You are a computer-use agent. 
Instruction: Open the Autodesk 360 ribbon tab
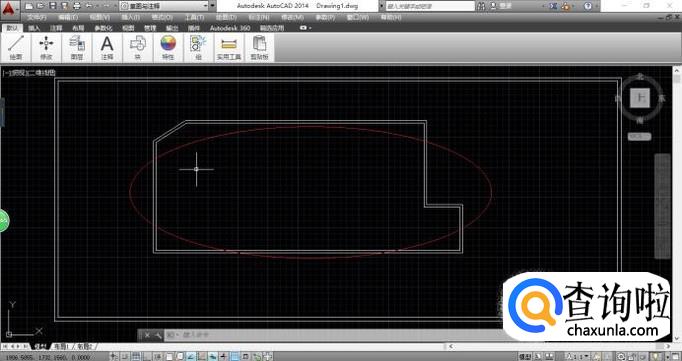coord(230,27)
